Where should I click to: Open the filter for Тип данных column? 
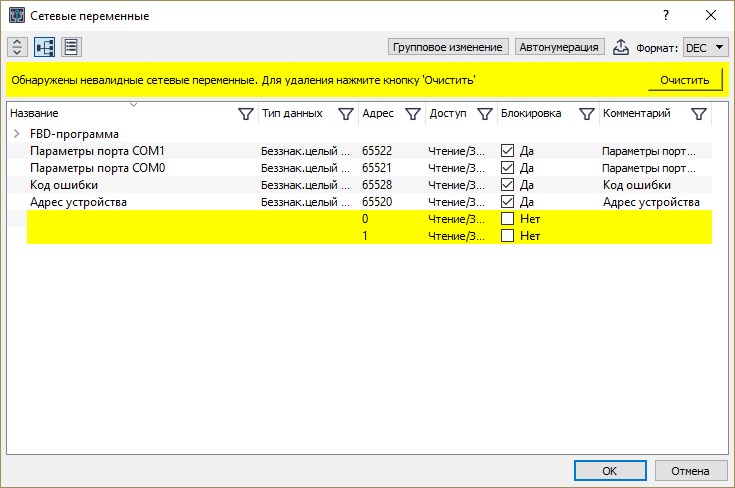point(345,113)
